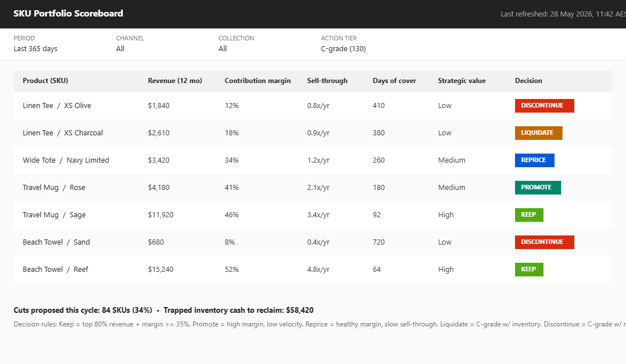Viewport: 626px width, 364px height.
Task: Click the Cuts proposed this cycle summary line
Action: (163, 310)
